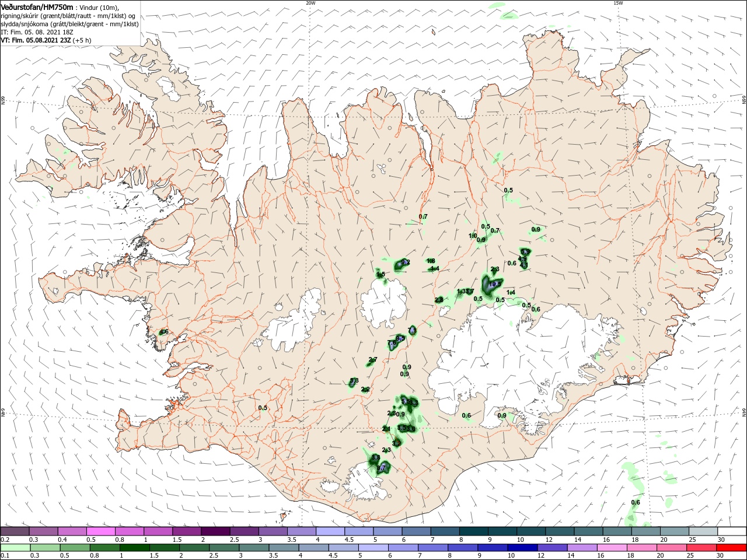
Task: Click the 1.5 precipitation value
Action: click(381, 274)
